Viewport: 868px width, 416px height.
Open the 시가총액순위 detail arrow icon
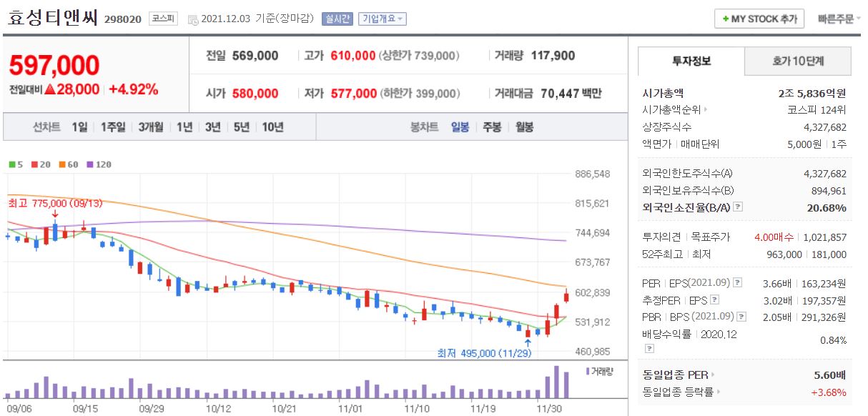tap(705, 109)
